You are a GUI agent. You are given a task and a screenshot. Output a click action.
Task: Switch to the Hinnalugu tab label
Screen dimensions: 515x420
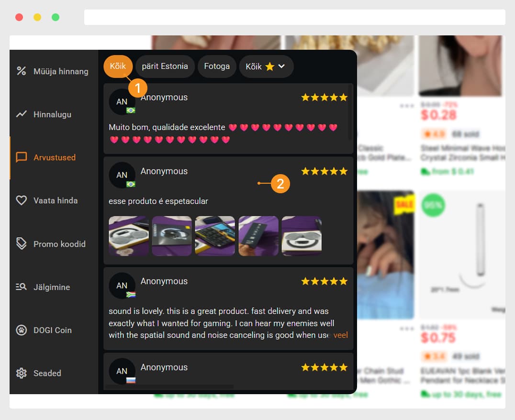(x=52, y=114)
